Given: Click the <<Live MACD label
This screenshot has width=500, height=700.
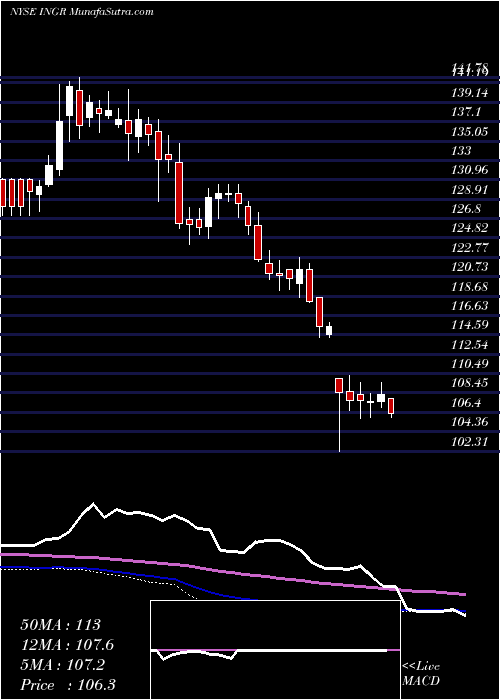Looking at the screenshot, I should 421,674.
